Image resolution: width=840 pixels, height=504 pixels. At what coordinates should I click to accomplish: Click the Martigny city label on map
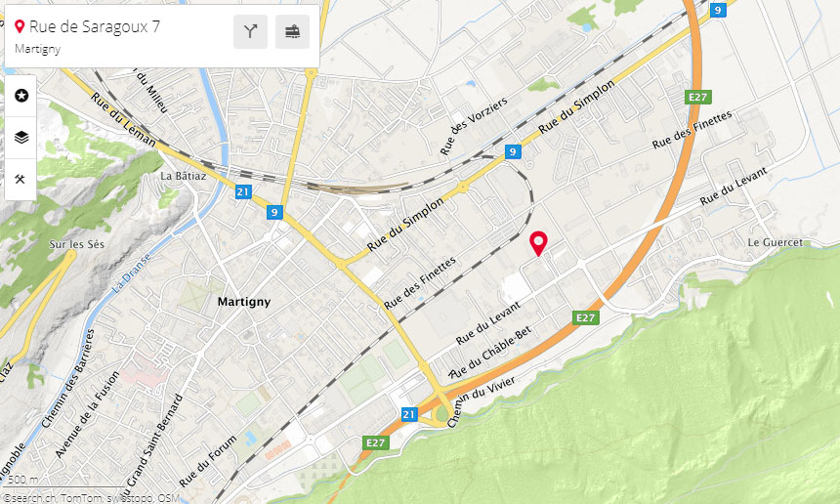[244, 302]
